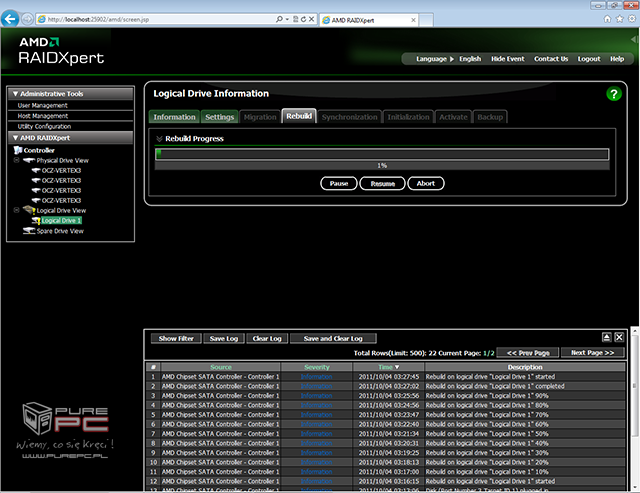The width and height of the screenshot is (640, 493).
Task: Collapse the event log panel icon
Action: tap(607, 337)
